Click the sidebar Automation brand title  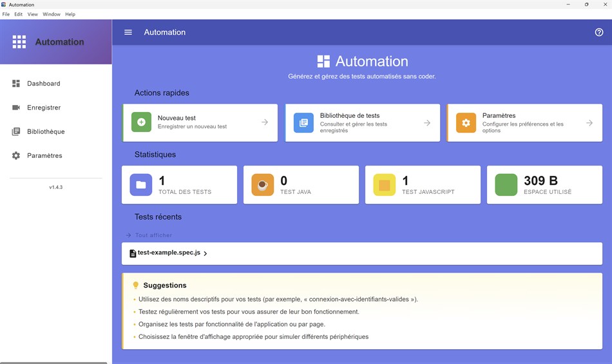click(x=59, y=42)
